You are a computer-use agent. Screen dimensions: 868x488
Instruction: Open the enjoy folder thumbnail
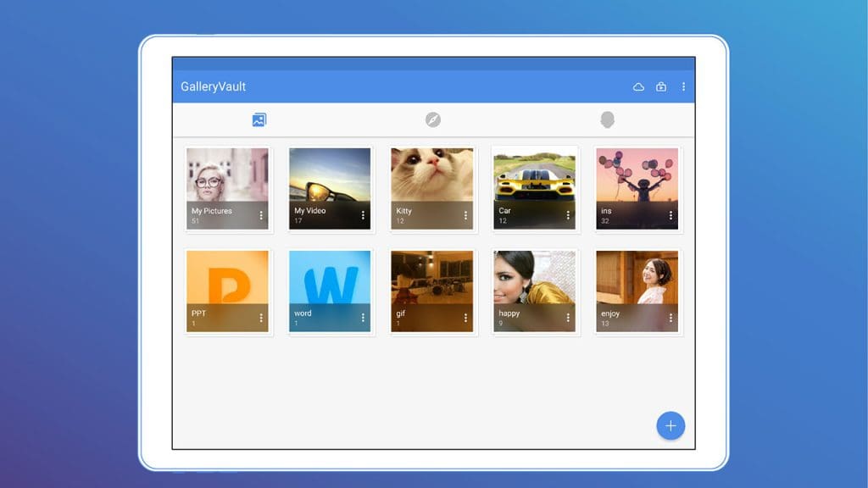tap(637, 278)
